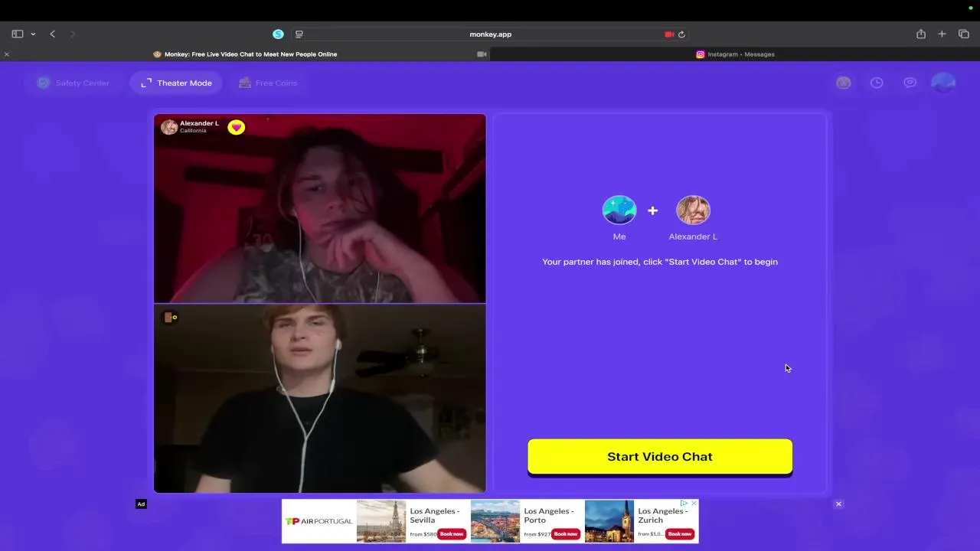Click the partner has joined message

pyautogui.click(x=660, y=262)
